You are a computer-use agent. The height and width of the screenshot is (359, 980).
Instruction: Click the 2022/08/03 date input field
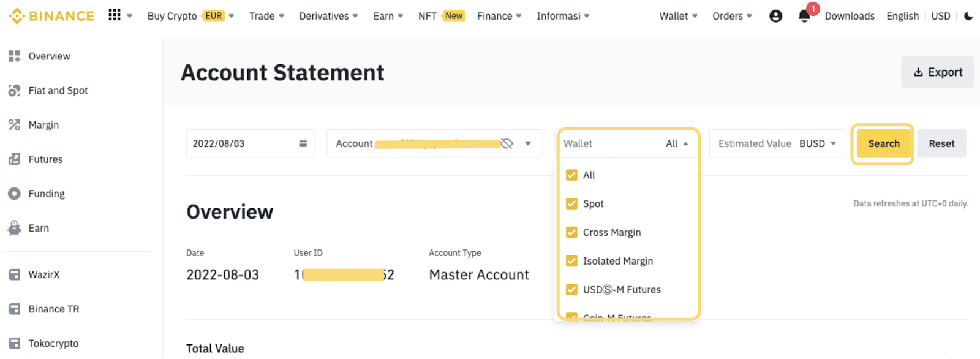click(242, 143)
